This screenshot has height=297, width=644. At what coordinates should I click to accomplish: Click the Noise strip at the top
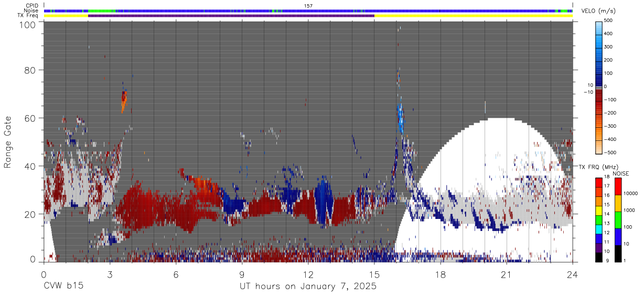click(x=308, y=10)
